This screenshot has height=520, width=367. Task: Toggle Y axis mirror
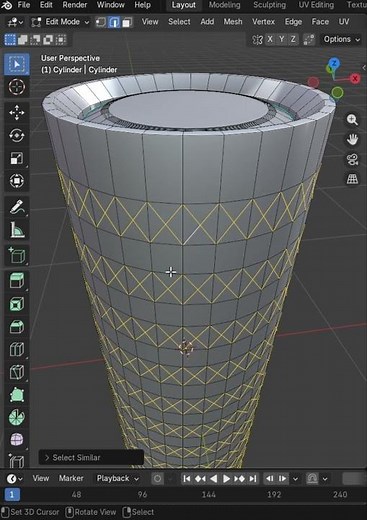pos(282,39)
